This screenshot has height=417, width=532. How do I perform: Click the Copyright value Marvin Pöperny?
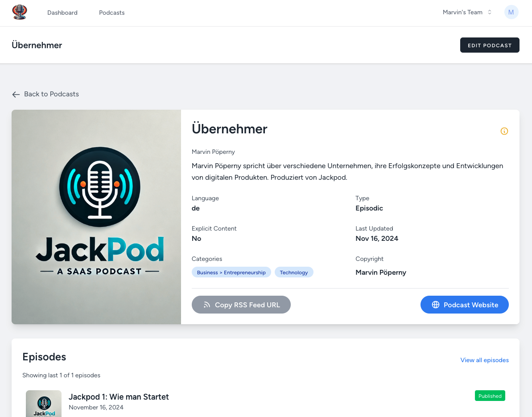coord(381,272)
